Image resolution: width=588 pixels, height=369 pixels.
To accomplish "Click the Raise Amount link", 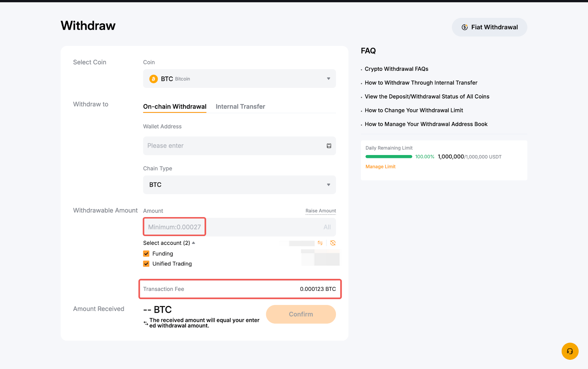I will coord(320,211).
